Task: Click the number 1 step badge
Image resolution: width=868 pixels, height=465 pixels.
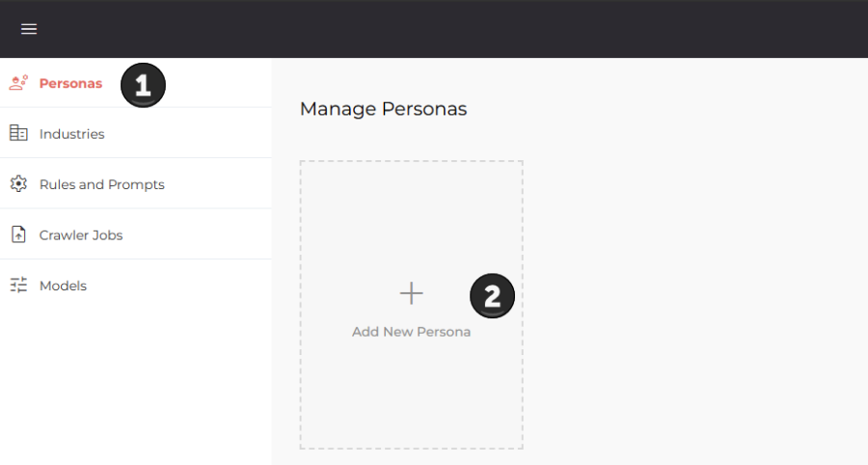Action: (143, 85)
